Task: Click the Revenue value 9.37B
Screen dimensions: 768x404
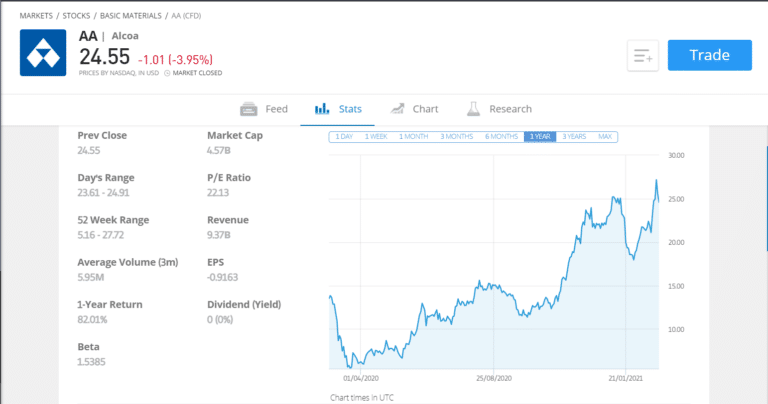Action: [218, 235]
